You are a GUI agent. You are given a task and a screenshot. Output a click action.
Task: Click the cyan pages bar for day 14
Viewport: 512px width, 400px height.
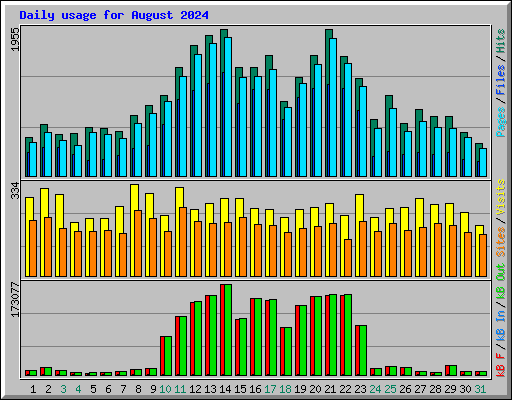pyautogui.click(x=228, y=107)
